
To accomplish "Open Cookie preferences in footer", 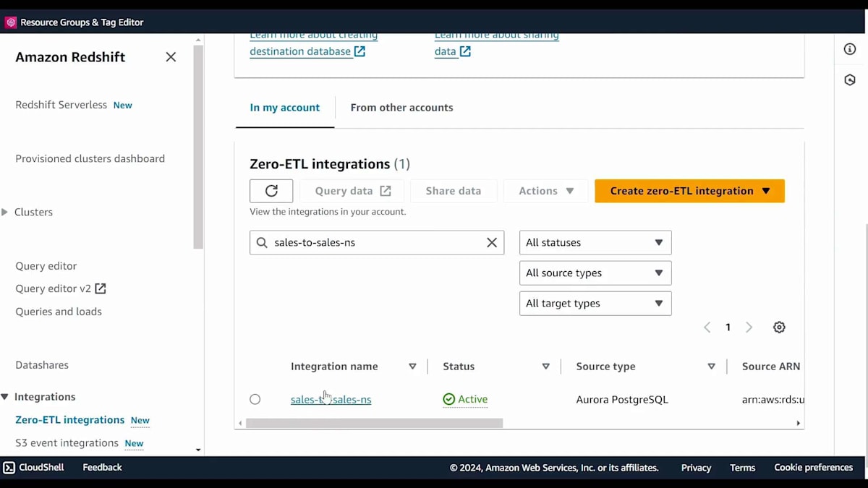I will coord(813,468).
